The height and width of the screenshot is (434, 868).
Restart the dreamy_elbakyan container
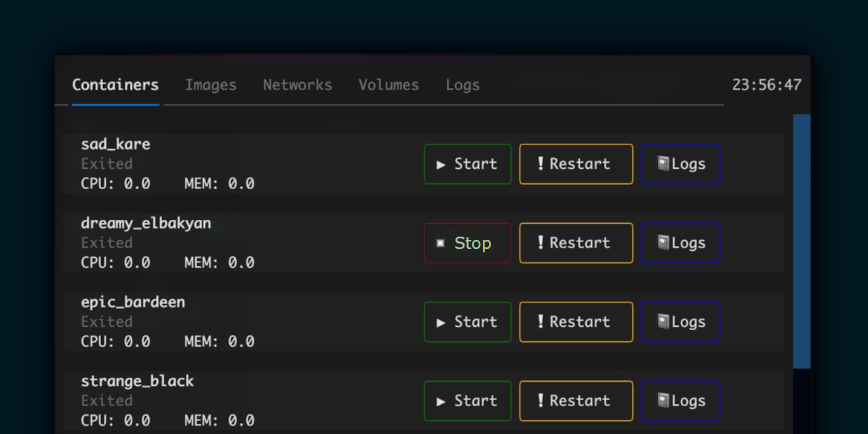pyautogui.click(x=576, y=243)
